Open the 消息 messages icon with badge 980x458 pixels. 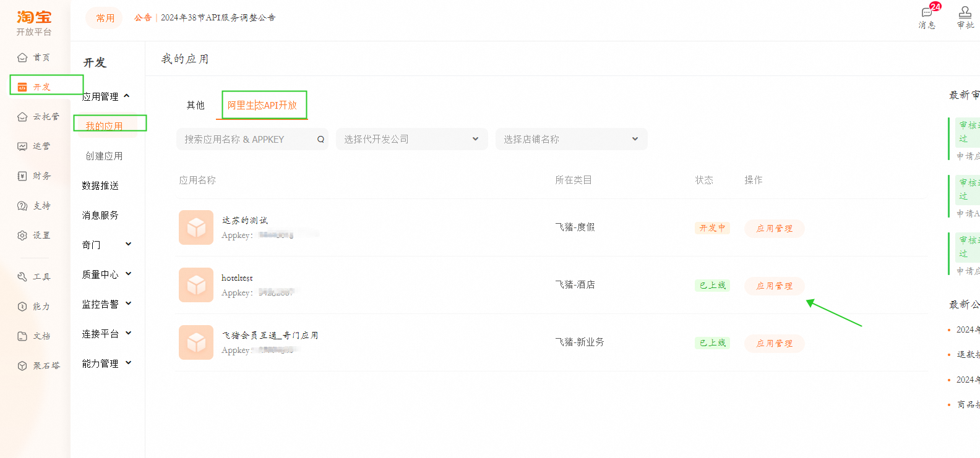[927, 12]
